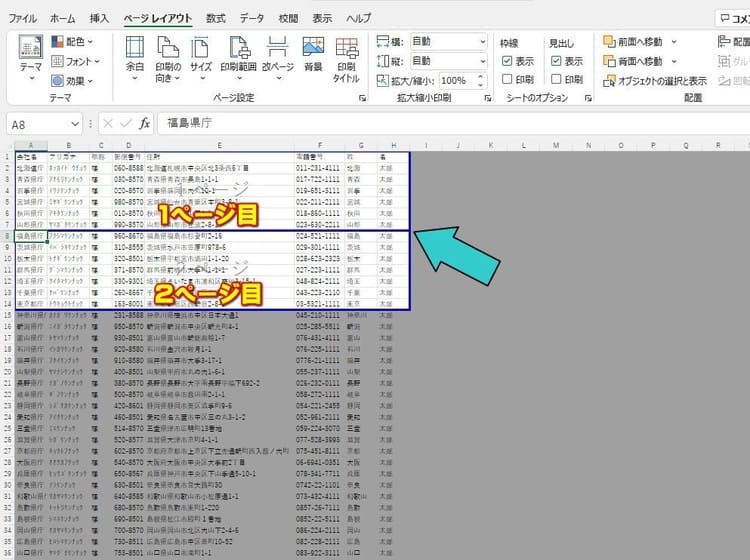Open the ページ設定 dialog launcher

pyautogui.click(x=363, y=98)
